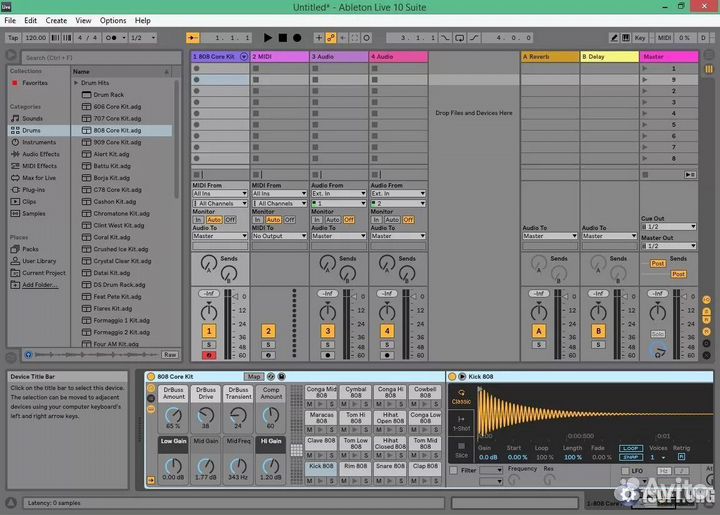
Task: Select MIDI Effects category in browser
Action: point(39,166)
